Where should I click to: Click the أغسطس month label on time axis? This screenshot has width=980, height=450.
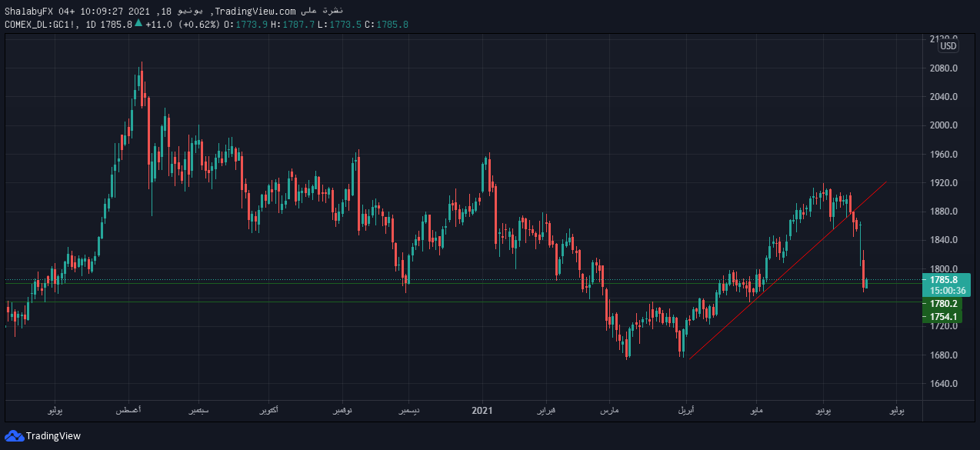[x=128, y=412]
